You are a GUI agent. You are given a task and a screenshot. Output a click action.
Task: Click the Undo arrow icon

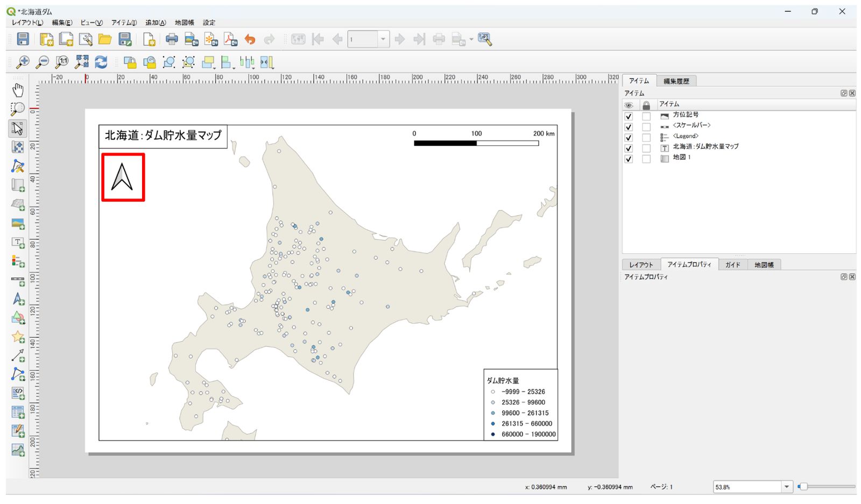(x=250, y=39)
